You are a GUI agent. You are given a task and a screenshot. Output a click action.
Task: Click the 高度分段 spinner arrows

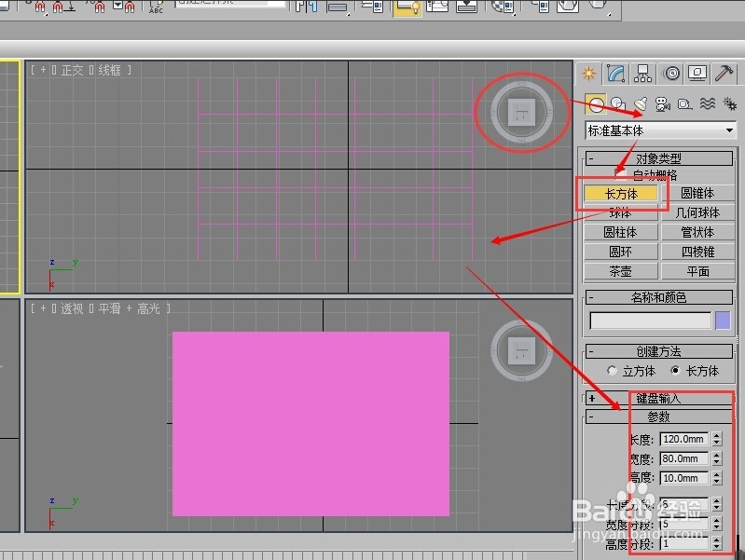click(717, 543)
